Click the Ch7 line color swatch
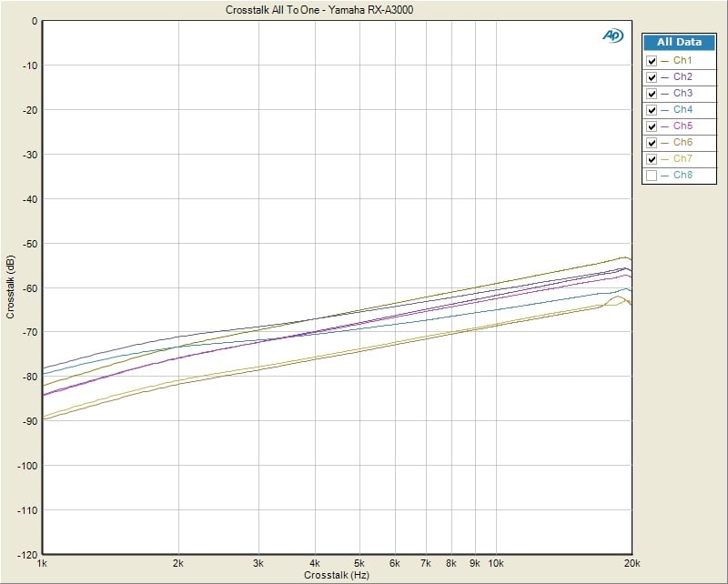The image size is (728, 584). point(665,159)
